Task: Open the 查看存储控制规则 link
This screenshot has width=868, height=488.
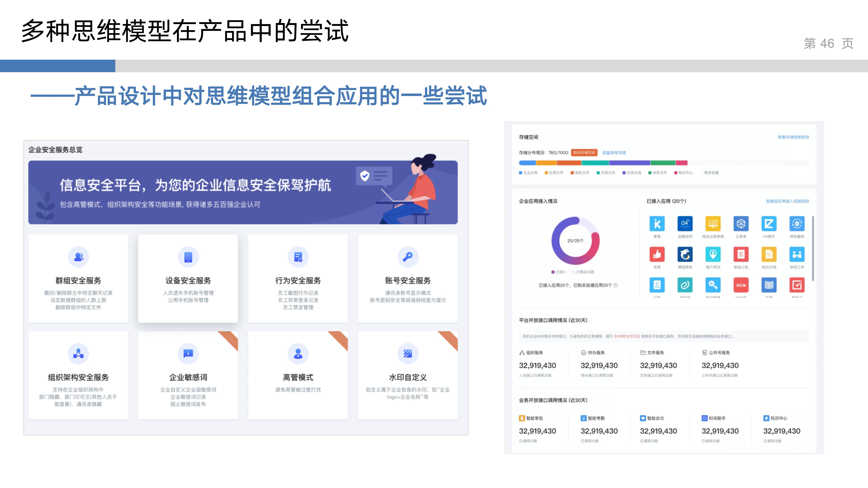Action: click(793, 137)
